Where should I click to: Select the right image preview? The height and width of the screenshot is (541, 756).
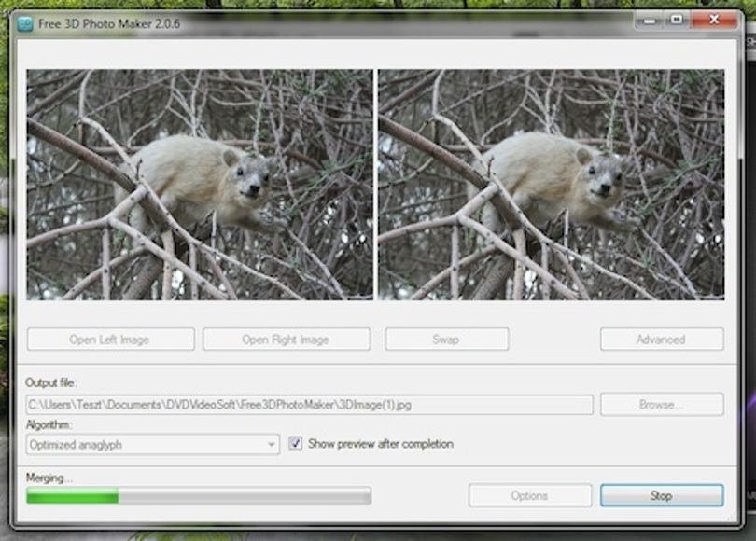pyautogui.click(x=551, y=185)
